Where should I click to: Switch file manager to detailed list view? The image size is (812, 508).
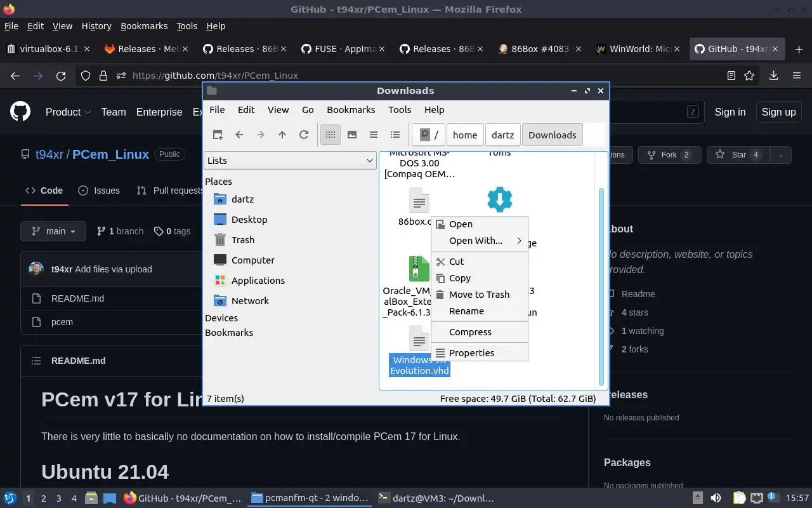(x=395, y=135)
